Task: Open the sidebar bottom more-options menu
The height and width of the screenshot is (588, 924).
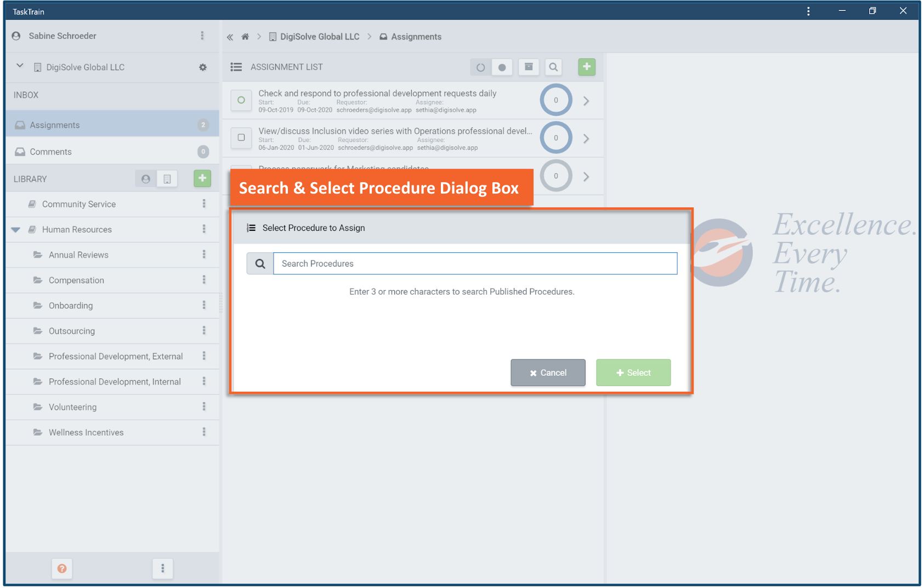Action: [x=162, y=568]
